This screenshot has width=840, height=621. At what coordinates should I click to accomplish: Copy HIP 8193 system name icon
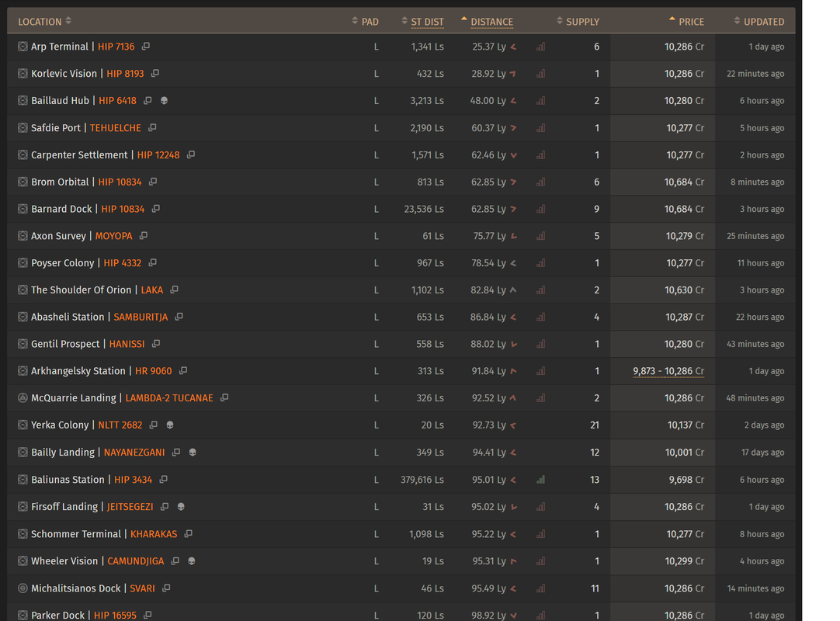pos(155,74)
